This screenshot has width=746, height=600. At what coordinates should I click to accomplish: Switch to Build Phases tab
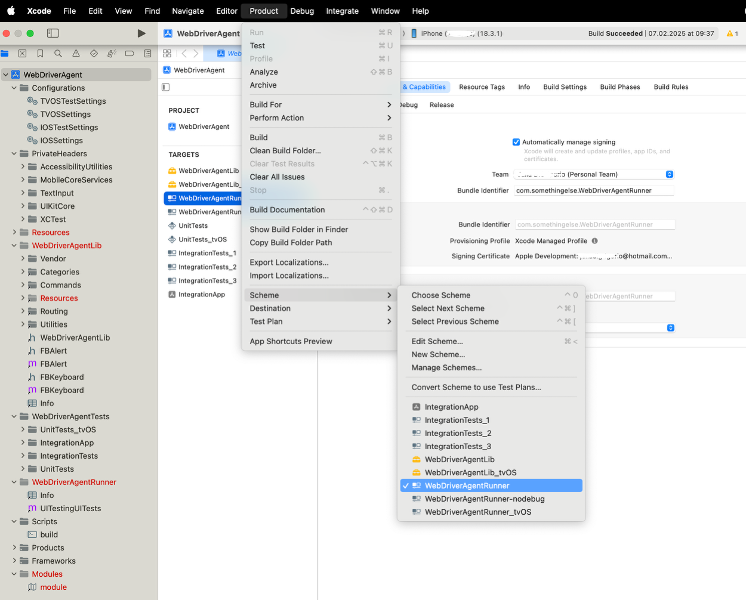coord(620,87)
